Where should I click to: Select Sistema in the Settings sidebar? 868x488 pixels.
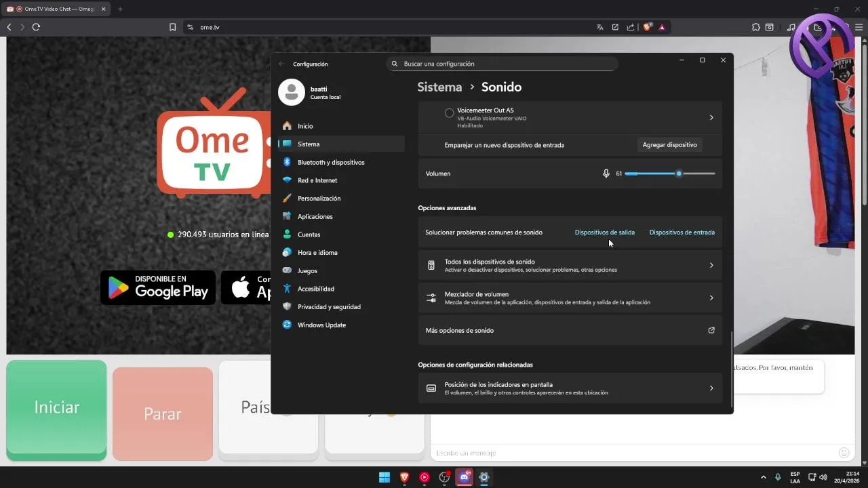341,144
